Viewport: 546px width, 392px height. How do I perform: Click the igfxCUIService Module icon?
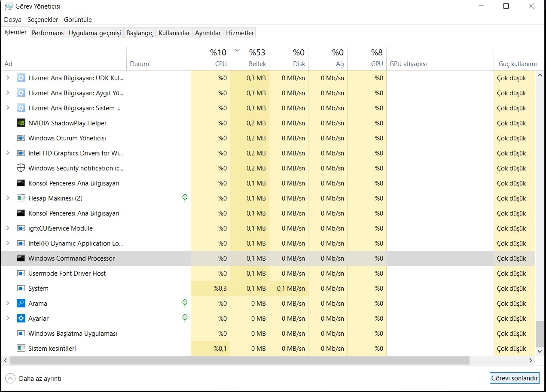(21, 228)
